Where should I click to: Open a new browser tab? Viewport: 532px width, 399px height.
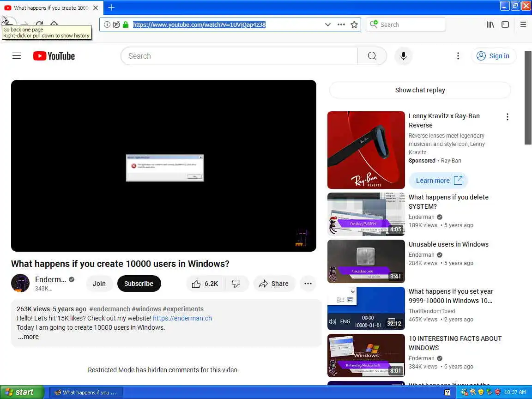coord(111,7)
